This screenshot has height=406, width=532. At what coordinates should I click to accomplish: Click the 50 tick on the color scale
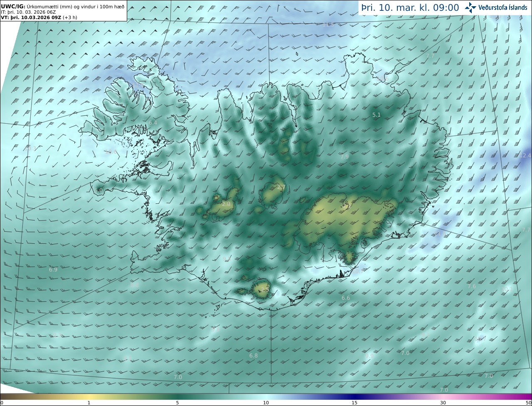(x=529, y=403)
